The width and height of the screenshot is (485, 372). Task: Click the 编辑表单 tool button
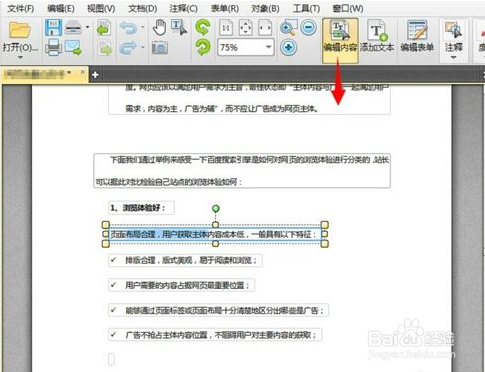(417, 37)
